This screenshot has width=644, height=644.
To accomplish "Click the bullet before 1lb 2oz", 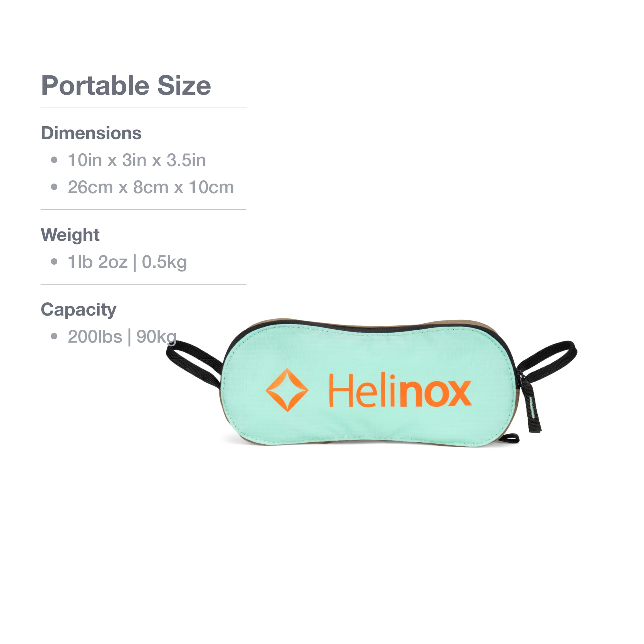I will click(54, 262).
